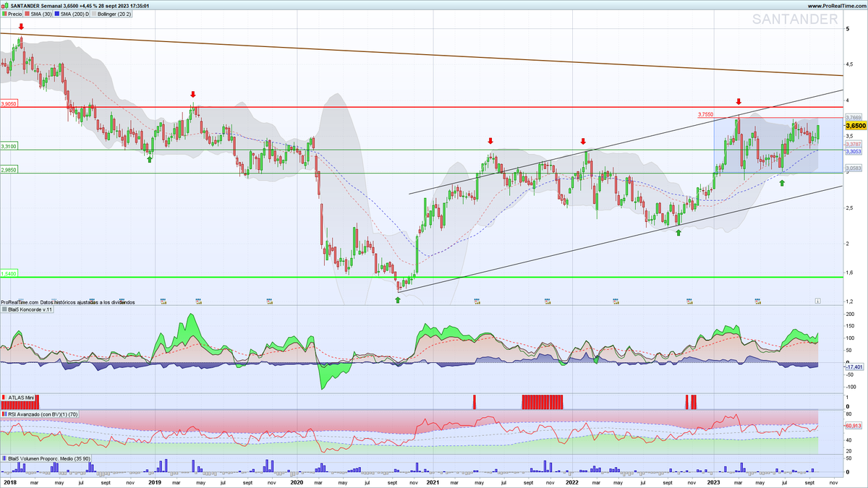Open Blai5 Volumen Proporc. Medio label
The height and width of the screenshot is (488, 868).
coord(46,458)
